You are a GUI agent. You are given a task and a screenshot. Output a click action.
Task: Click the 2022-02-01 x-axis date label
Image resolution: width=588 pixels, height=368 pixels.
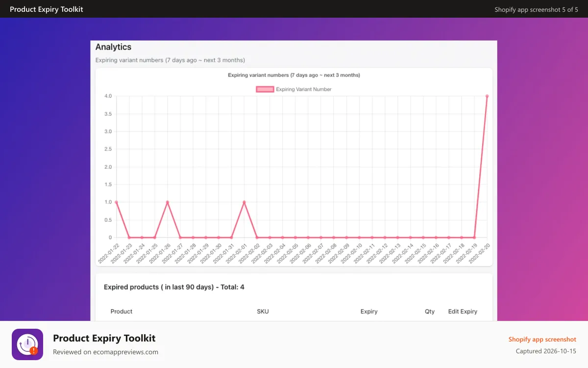pos(237,253)
